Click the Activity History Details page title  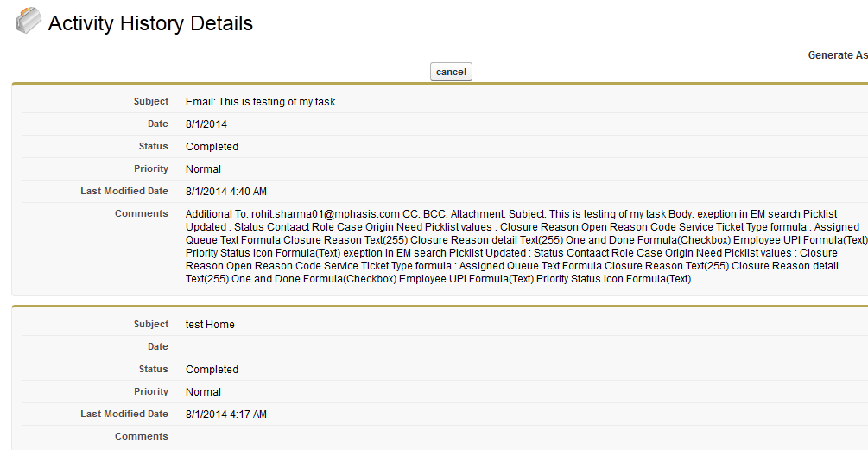[150, 23]
